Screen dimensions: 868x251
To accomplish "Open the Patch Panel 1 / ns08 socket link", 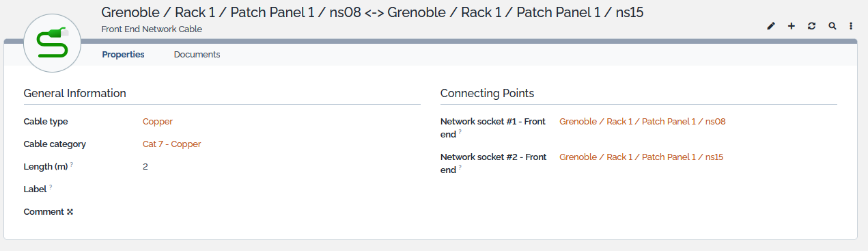I will point(643,122).
